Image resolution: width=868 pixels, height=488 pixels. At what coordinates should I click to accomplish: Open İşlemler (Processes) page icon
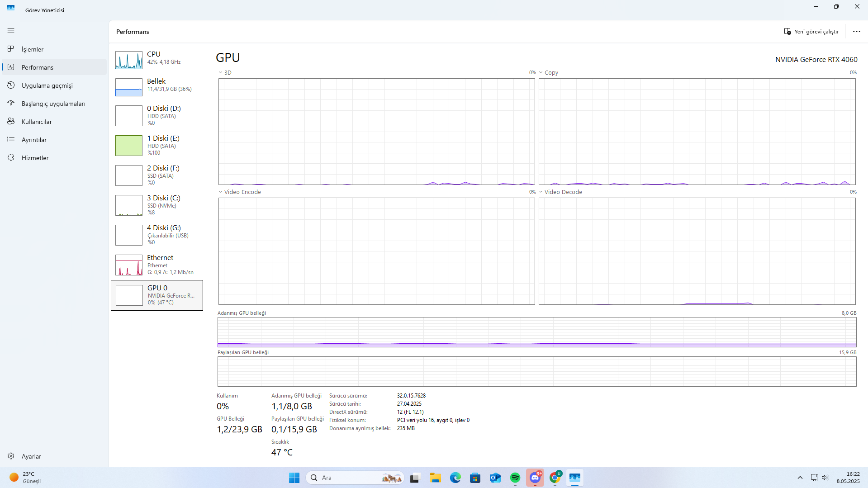pos(11,49)
